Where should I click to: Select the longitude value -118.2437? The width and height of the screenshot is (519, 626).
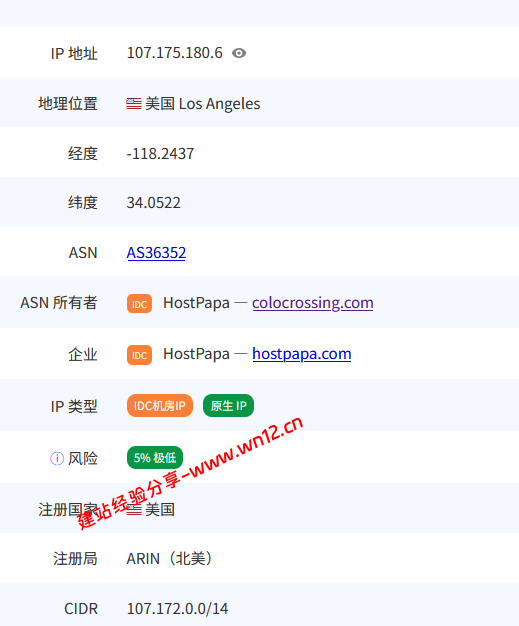(160, 154)
